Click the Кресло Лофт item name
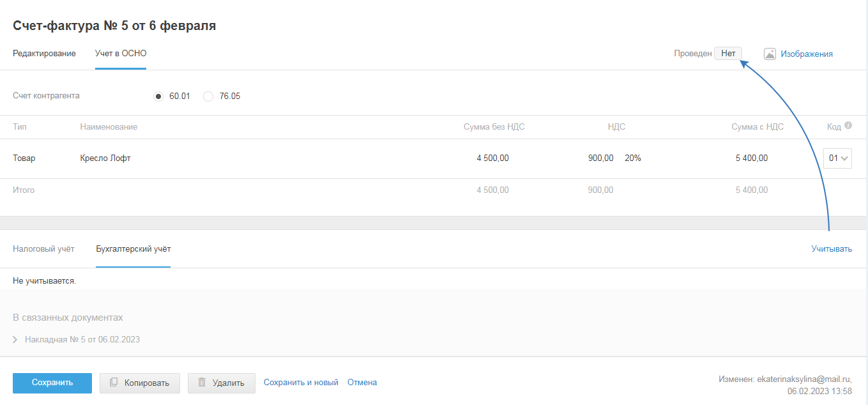This screenshot has height=405, width=868. [105, 158]
